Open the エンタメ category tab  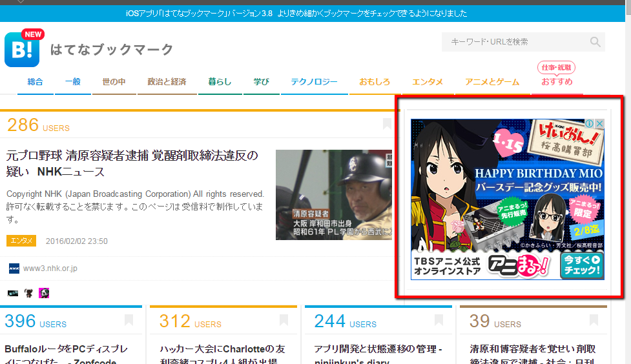428,82
